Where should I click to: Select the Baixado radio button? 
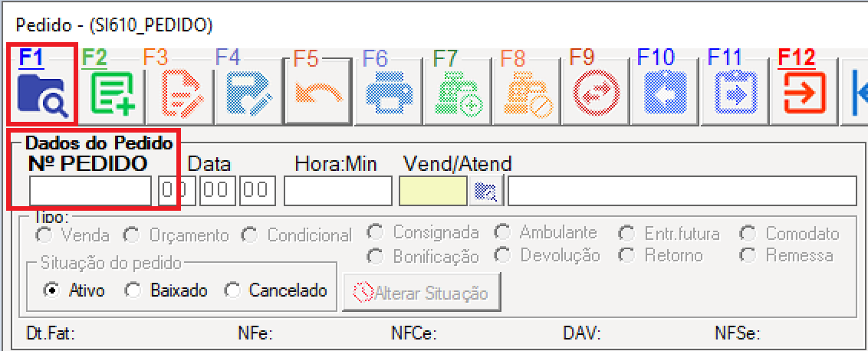(133, 290)
